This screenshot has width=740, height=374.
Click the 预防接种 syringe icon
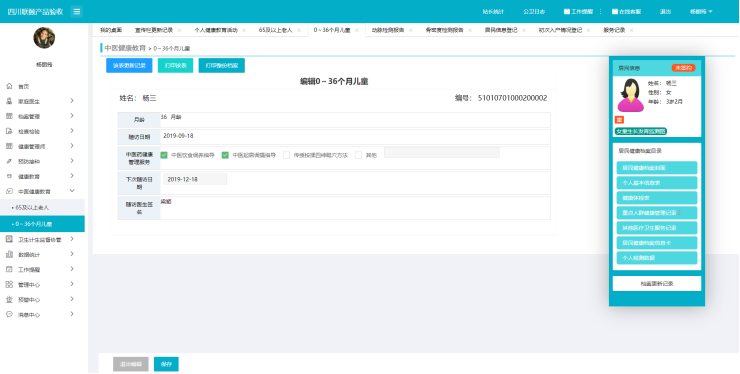[x=9, y=162]
